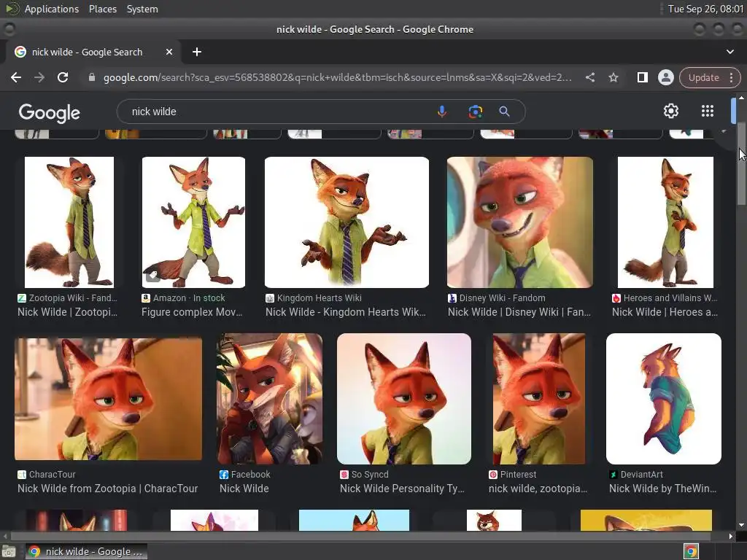Click Nick Wilde by TheWin... link

662,489
